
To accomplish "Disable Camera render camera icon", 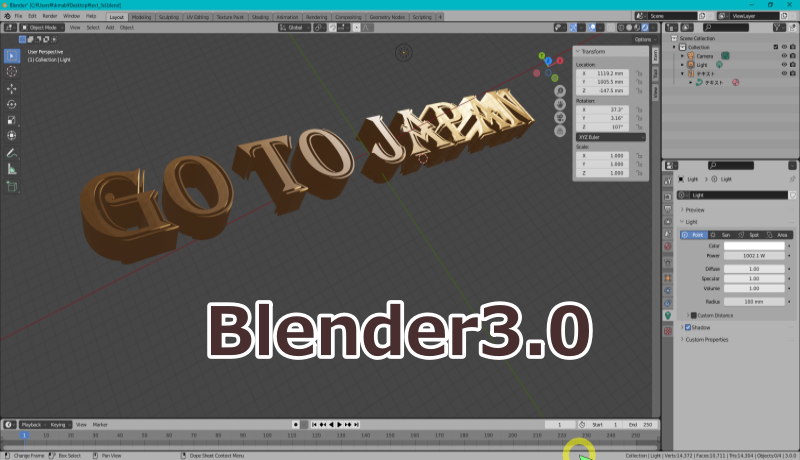I will coord(793,56).
